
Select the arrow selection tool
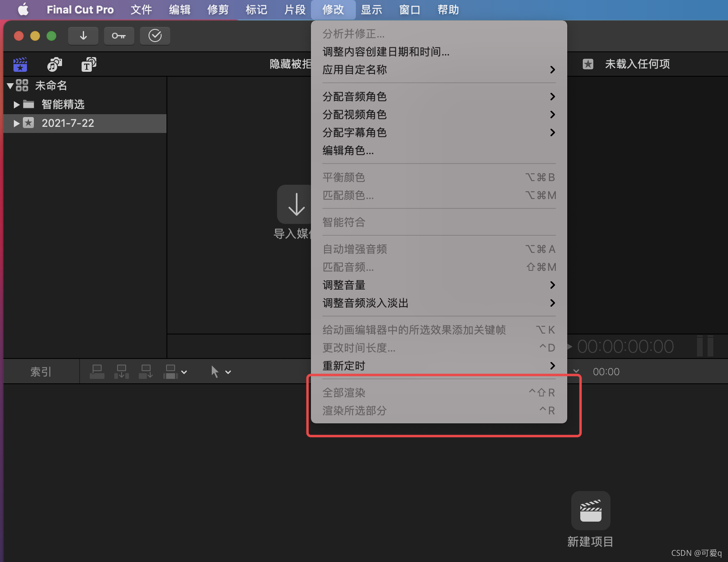tap(215, 372)
